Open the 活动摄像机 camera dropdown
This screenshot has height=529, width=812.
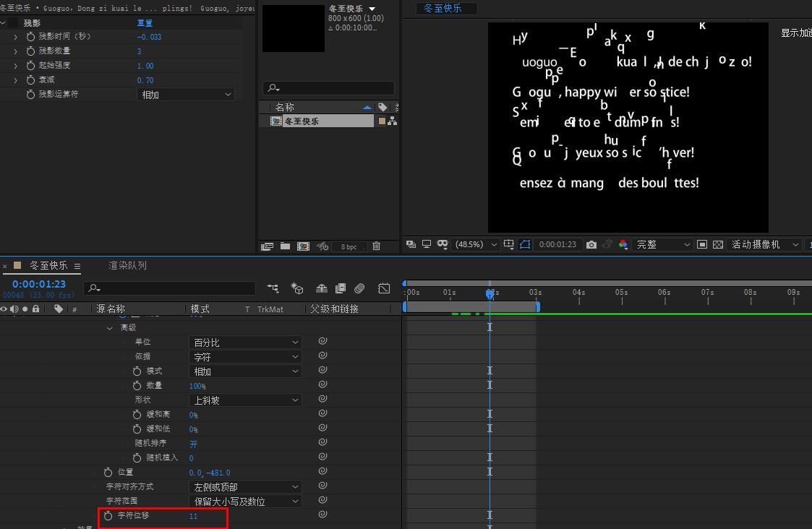(765, 244)
